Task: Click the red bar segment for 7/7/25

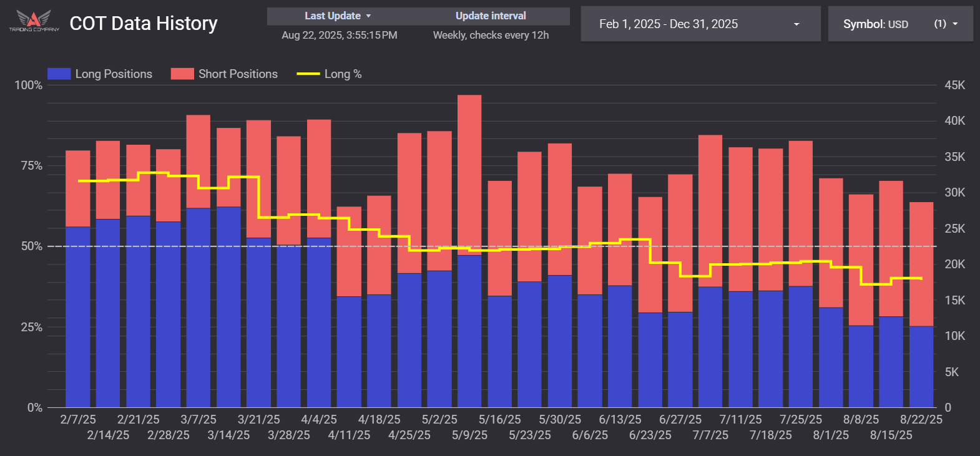Action: (710, 211)
